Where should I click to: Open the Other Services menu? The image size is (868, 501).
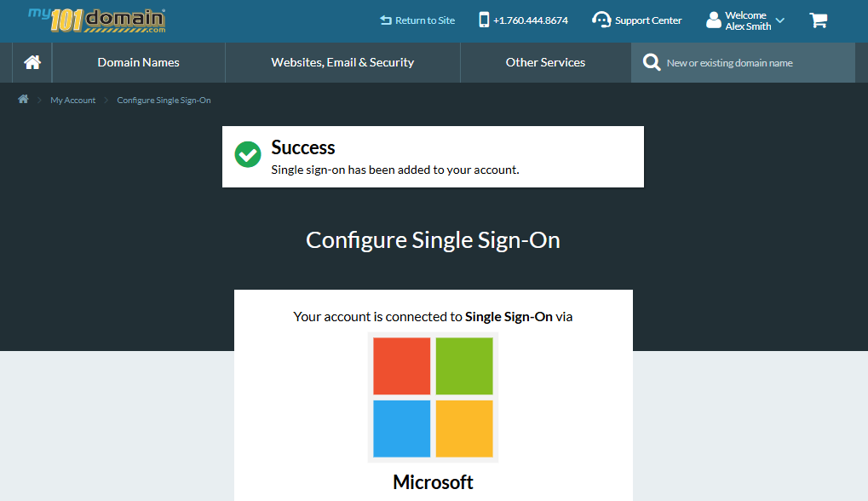545,61
